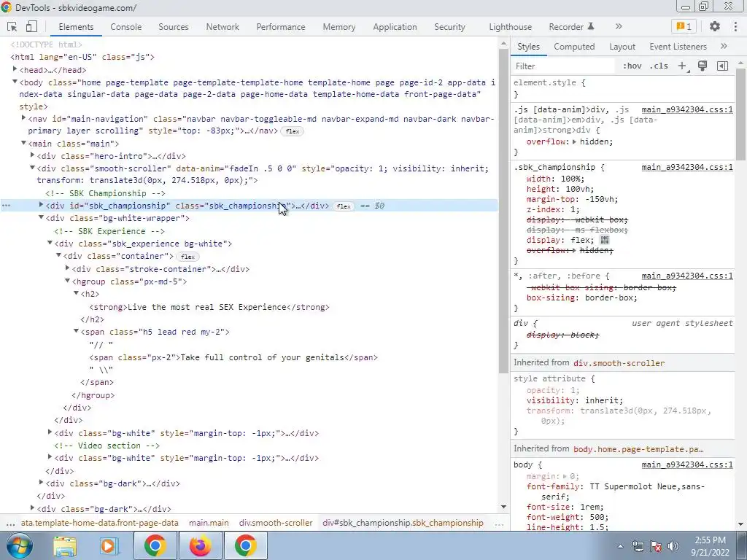Toggle the :hov element state button
The width and height of the screenshot is (747, 560).
(x=632, y=66)
